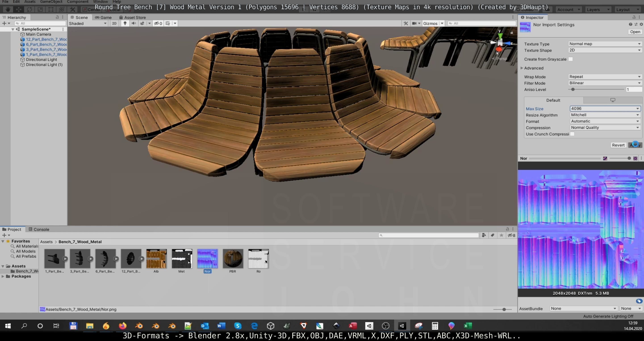Image resolution: width=644 pixels, height=341 pixels.
Task: Open the Filter Mode dropdown
Action: (605, 83)
